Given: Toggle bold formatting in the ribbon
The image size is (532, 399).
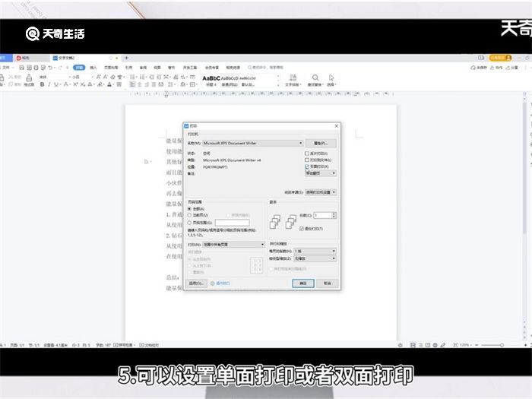Looking at the screenshot, I should (x=42, y=84).
